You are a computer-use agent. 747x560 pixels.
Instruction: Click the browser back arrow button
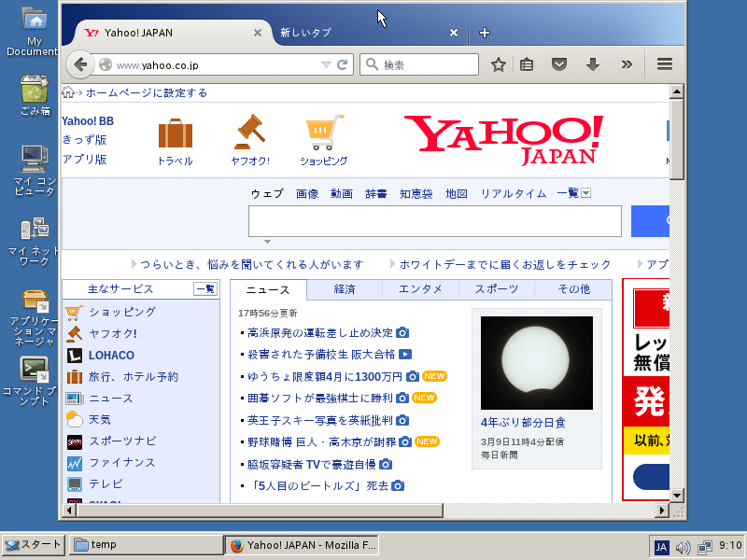click(80, 64)
